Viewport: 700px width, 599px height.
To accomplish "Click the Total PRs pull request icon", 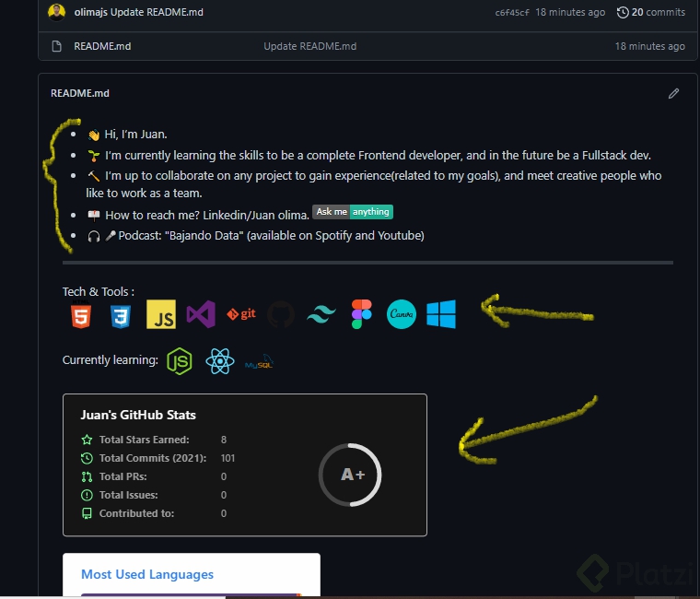I will [x=87, y=476].
